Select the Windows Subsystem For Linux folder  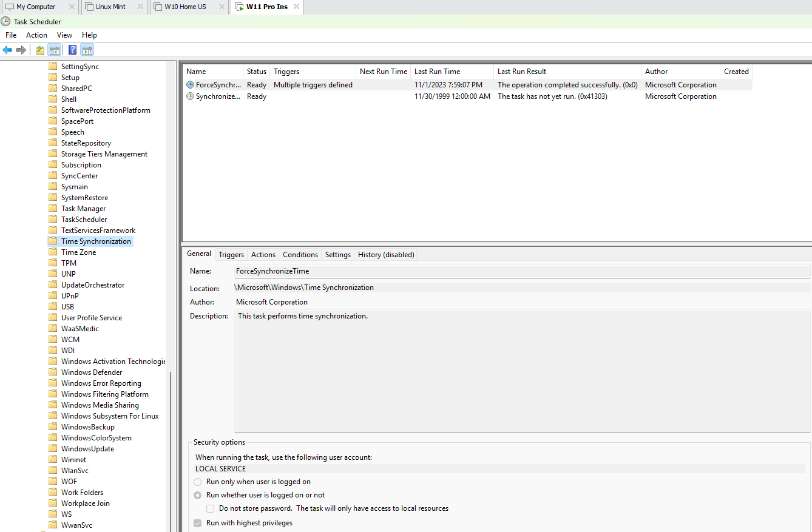(x=110, y=416)
